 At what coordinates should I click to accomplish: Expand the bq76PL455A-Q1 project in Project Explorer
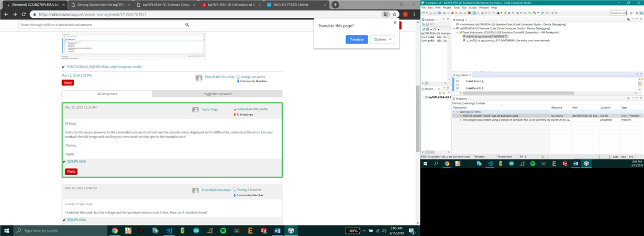click(423, 97)
